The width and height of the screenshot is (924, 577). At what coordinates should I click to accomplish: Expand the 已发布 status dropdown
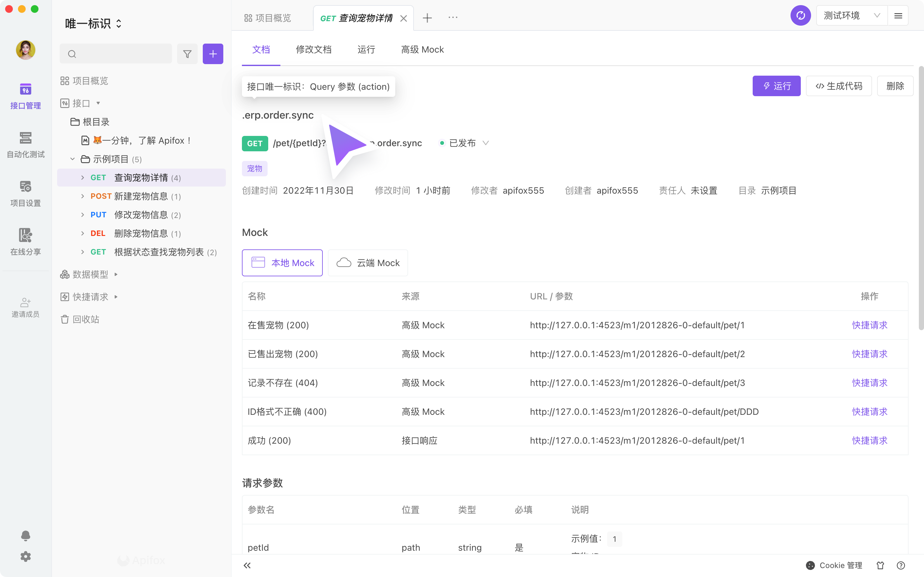[485, 143]
